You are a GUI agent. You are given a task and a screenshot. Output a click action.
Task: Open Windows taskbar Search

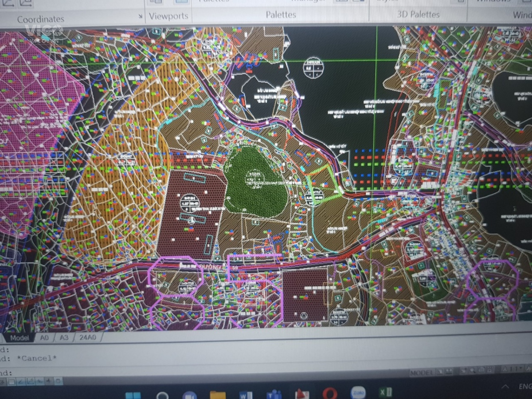click(162, 395)
